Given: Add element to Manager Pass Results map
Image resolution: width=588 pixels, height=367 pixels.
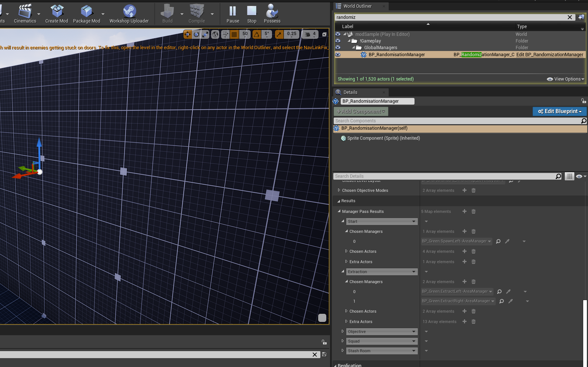Looking at the screenshot, I should click(464, 211).
